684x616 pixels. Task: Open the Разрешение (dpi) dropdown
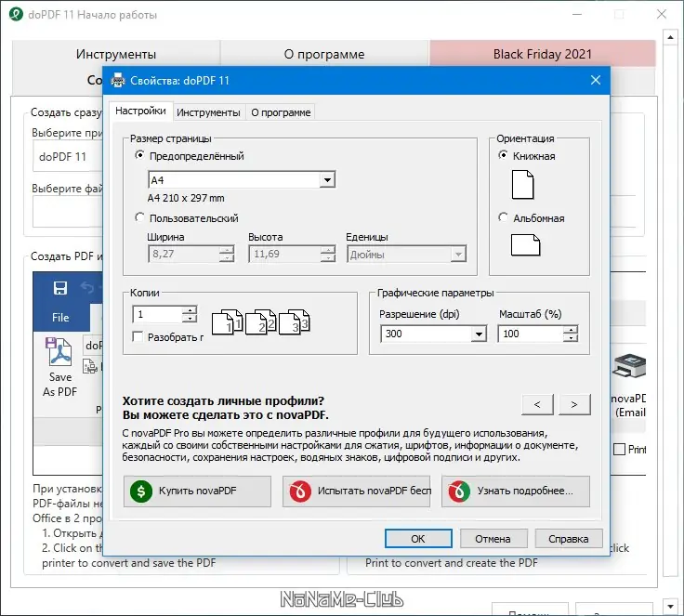coord(479,334)
